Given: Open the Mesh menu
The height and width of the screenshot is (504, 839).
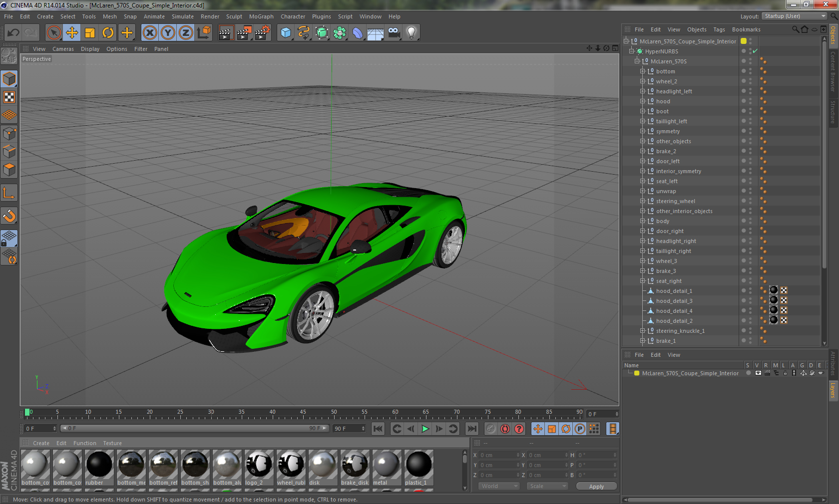Looking at the screenshot, I should point(110,16).
